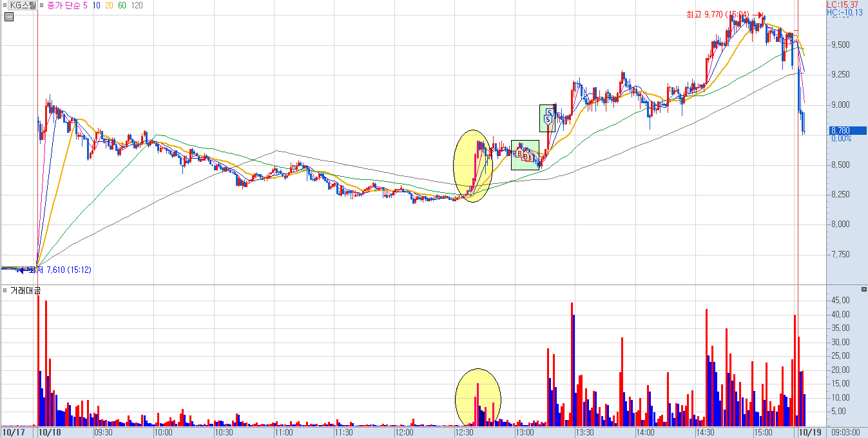Viewport: 868px width, 438px height.
Task: Click the 최고 9,770 (15:04) high annotation
Action: (x=718, y=14)
